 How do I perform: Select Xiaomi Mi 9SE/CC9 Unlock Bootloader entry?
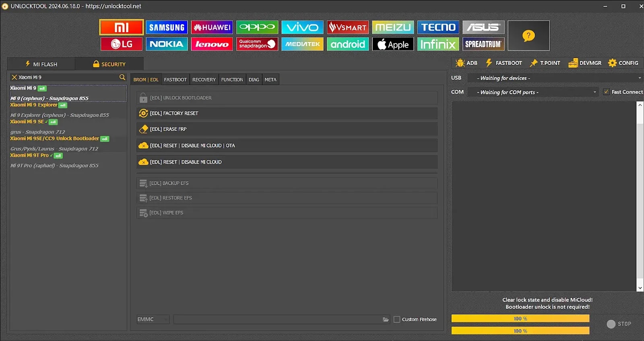pyautogui.click(x=68, y=143)
